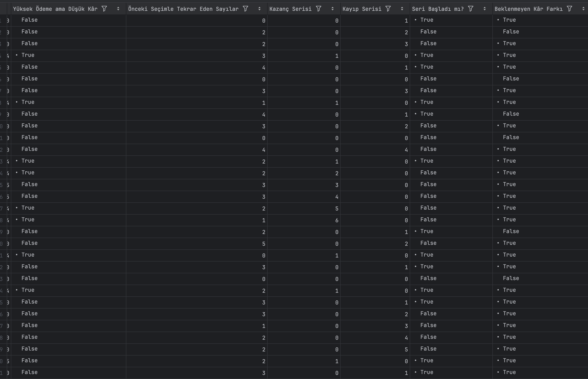Select the cell with value 5 in Önceki Seçimle

click(x=264, y=244)
